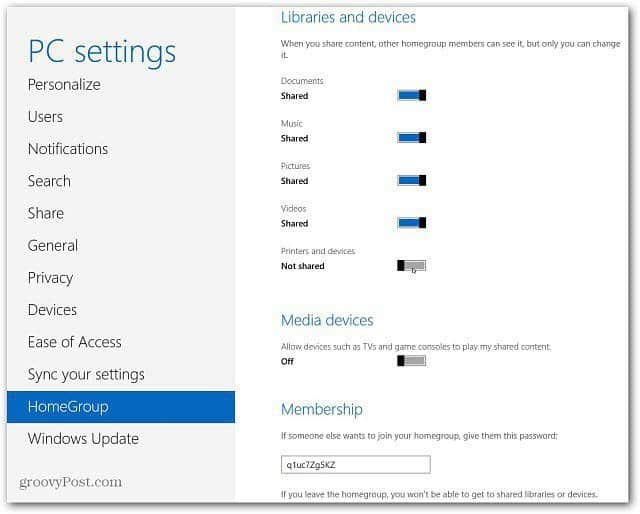Open Search settings category
Image resolution: width=640 pixels, height=514 pixels.
pos(49,181)
